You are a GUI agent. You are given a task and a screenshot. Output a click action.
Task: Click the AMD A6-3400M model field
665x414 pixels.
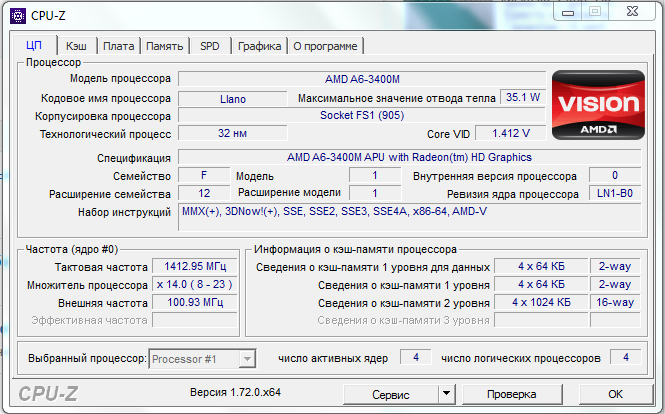(362, 79)
